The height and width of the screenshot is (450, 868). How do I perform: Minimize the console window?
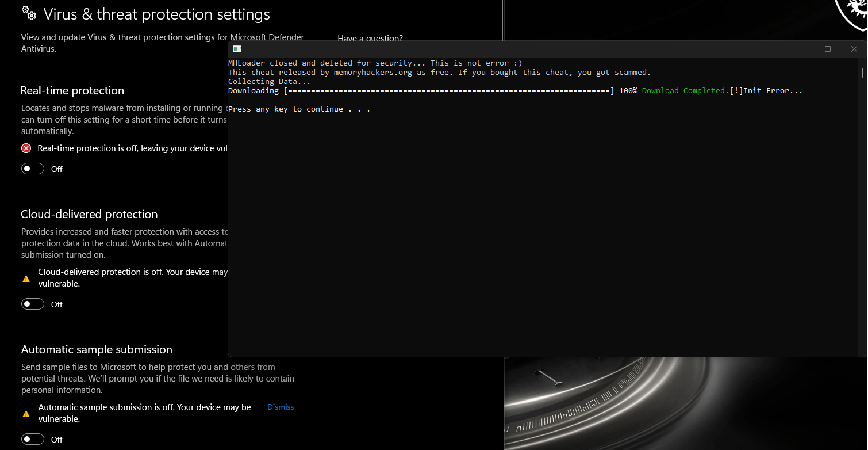pyautogui.click(x=801, y=49)
